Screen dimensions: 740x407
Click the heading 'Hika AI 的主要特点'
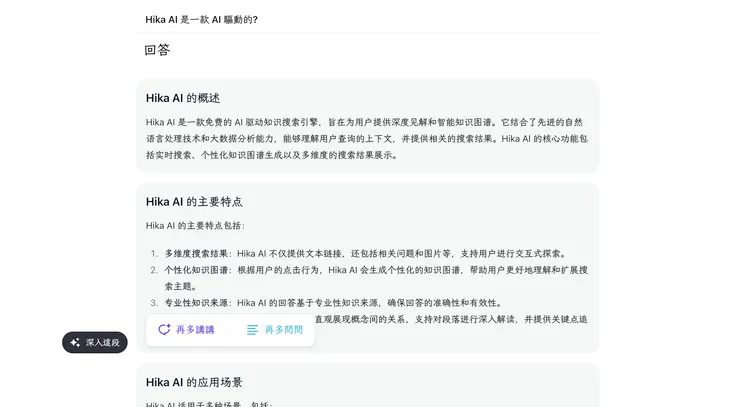click(194, 202)
